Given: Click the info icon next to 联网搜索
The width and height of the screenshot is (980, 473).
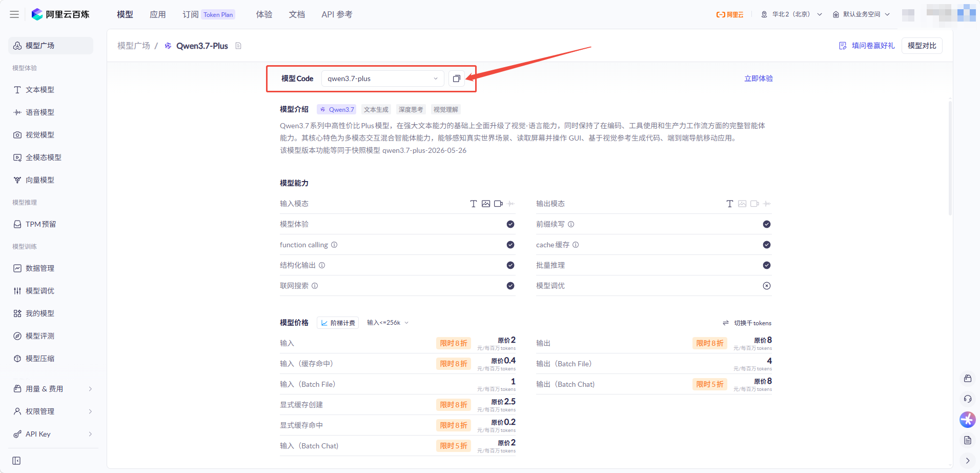Looking at the screenshot, I should (x=315, y=286).
